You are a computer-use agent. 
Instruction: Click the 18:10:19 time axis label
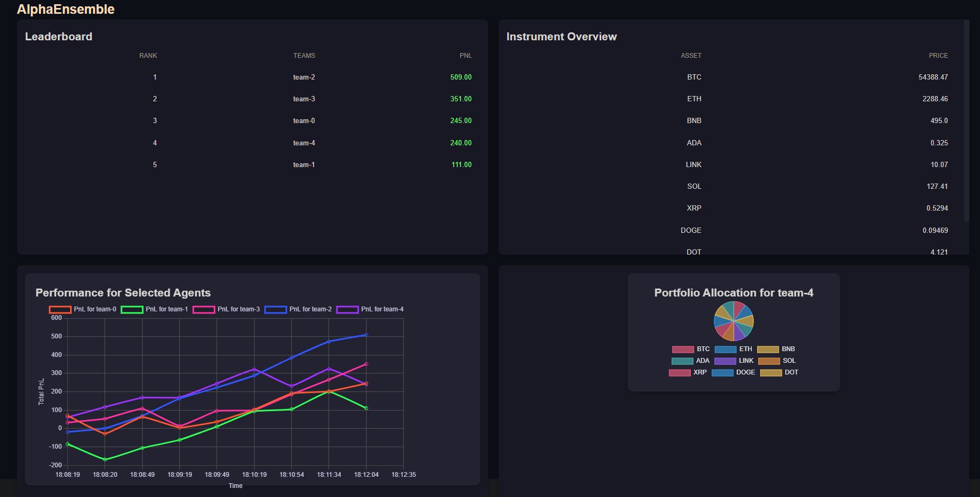[254, 475]
